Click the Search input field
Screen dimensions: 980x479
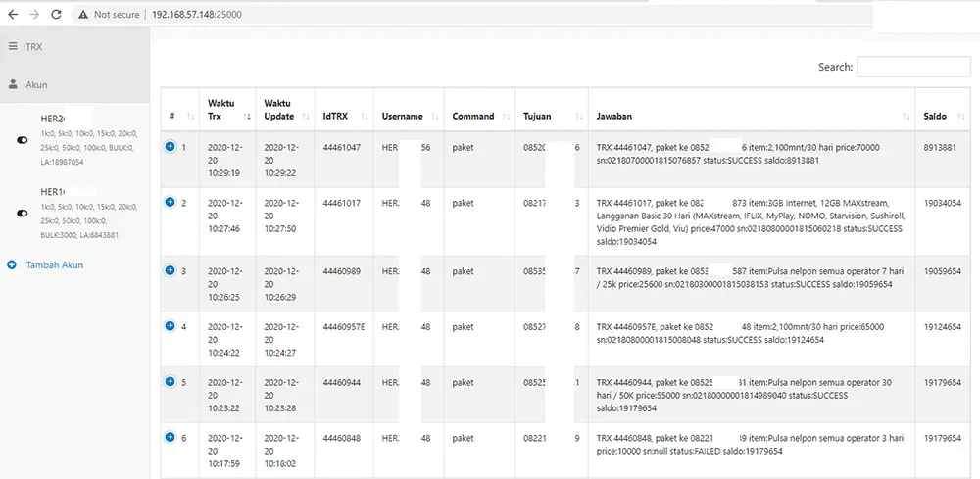coord(912,67)
